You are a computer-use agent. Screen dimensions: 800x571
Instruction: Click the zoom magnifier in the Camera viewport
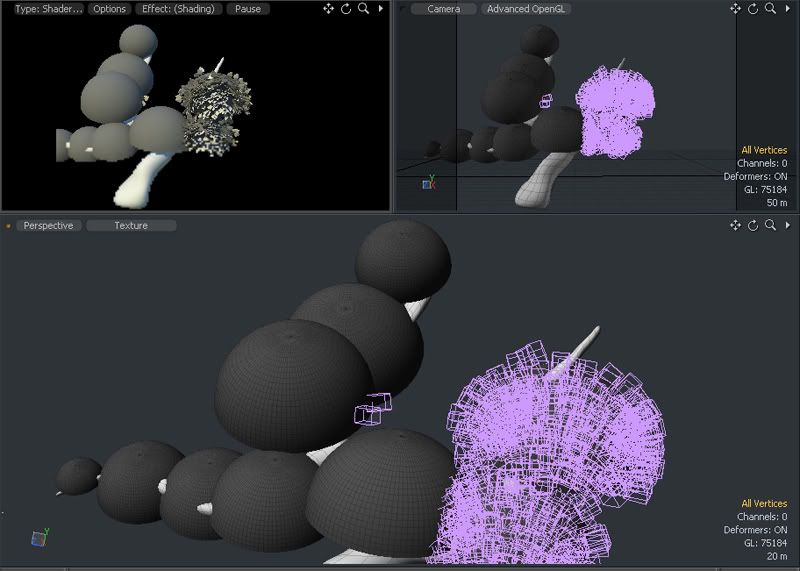click(x=770, y=9)
